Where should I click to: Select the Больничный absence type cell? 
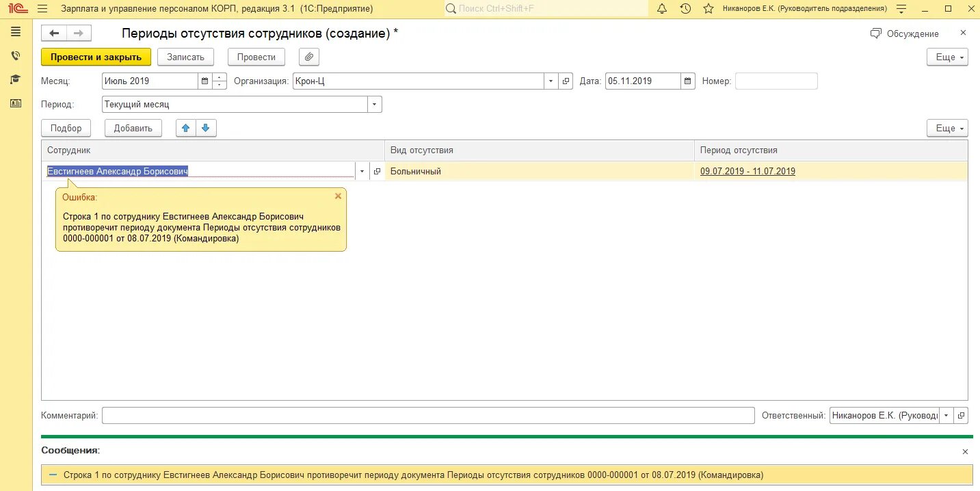pos(539,172)
